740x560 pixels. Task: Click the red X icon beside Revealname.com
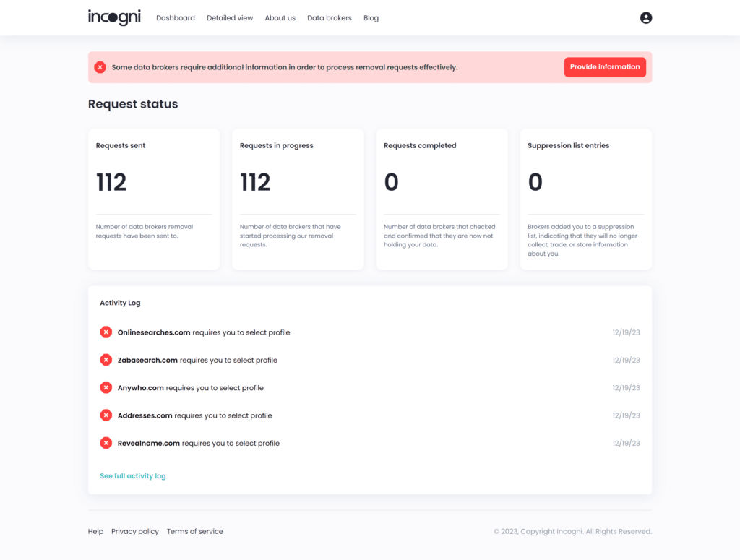point(106,443)
